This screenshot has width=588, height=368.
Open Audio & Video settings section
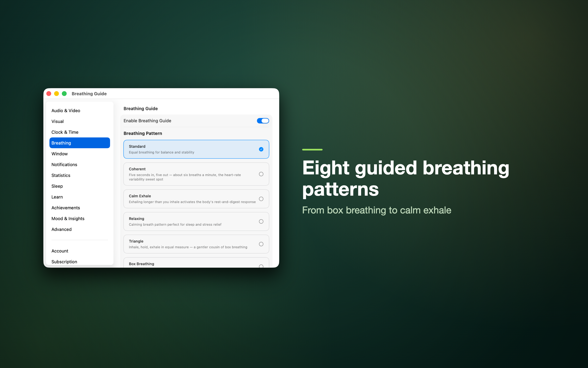click(x=80, y=110)
